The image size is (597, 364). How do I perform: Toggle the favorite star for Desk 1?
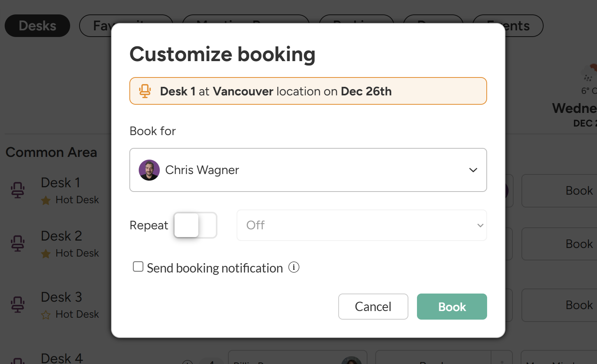click(x=46, y=200)
